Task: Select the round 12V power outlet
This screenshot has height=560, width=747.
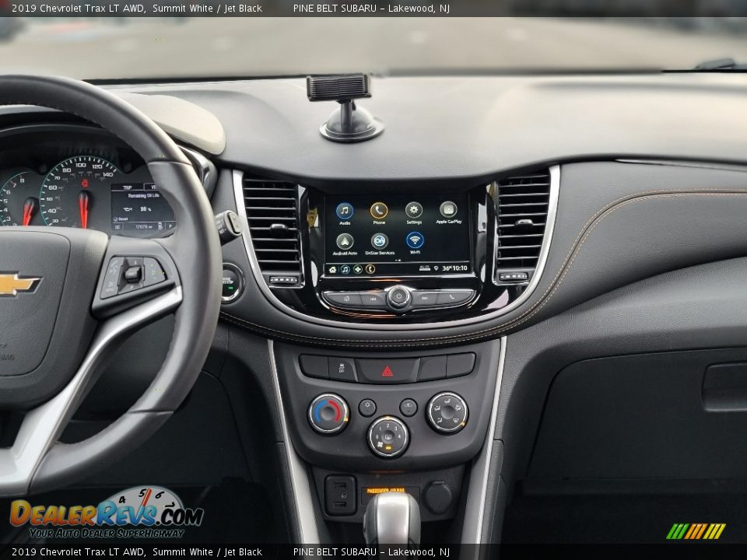Action: click(x=437, y=497)
